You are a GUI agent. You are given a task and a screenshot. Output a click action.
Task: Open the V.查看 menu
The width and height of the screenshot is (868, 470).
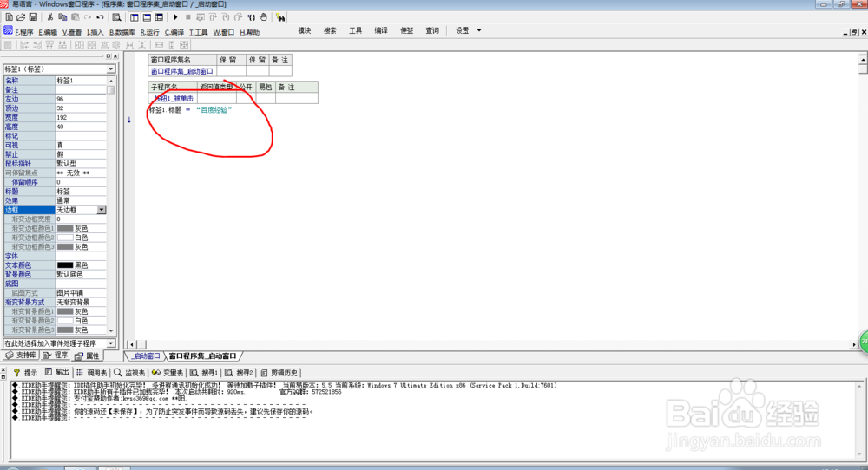tap(72, 33)
